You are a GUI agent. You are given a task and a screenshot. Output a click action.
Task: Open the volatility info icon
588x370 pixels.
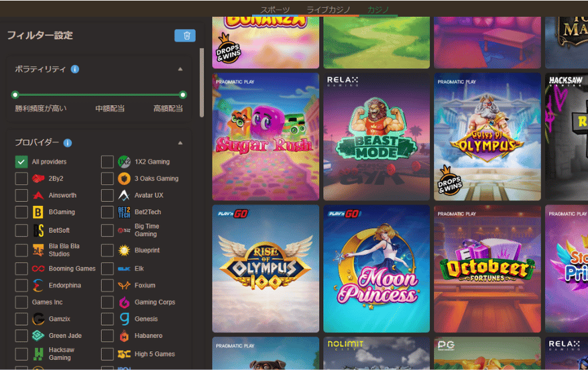(x=75, y=69)
